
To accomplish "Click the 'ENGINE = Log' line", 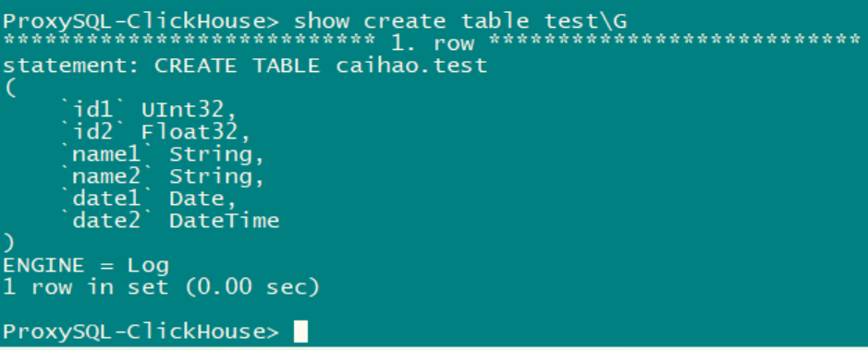I will tap(86, 265).
